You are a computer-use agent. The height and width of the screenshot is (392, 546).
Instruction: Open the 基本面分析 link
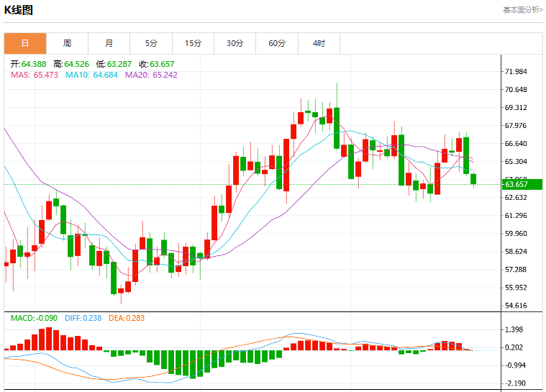[x=523, y=10]
